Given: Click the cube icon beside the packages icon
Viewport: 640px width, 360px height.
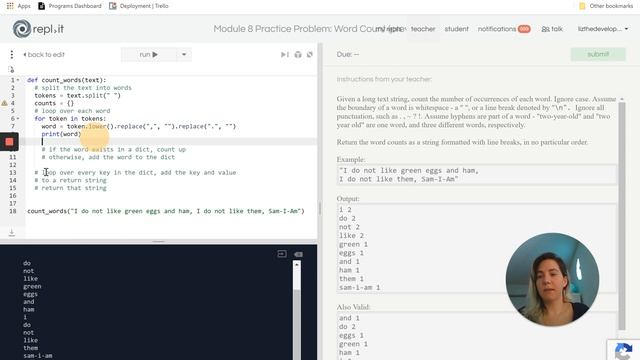Looking at the screenshot, I should pyautogui.click(x=310, y=54).
